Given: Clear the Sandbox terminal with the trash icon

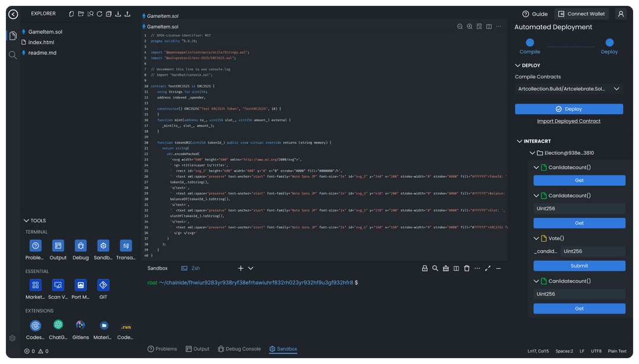Looking at the screenshot, I should pyautogui.click(x=467, y=268).
